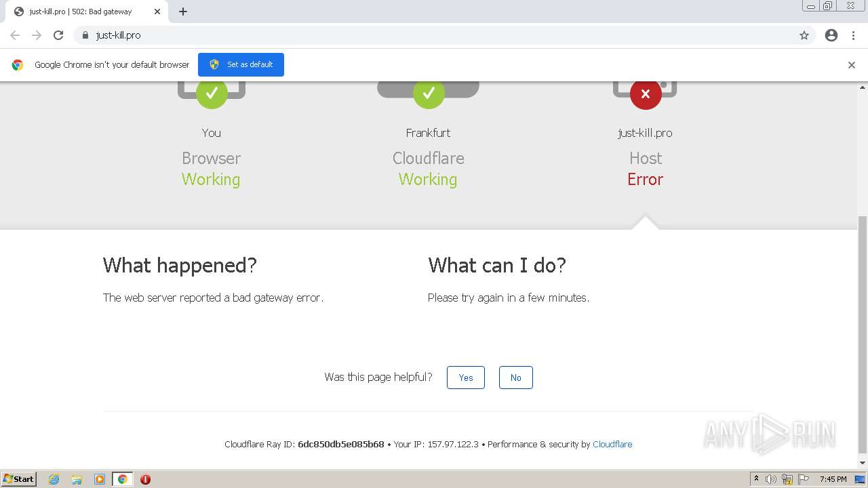Open the Chrome profile avatar
This screenshot has height=488, width=868.
(831, 35)
